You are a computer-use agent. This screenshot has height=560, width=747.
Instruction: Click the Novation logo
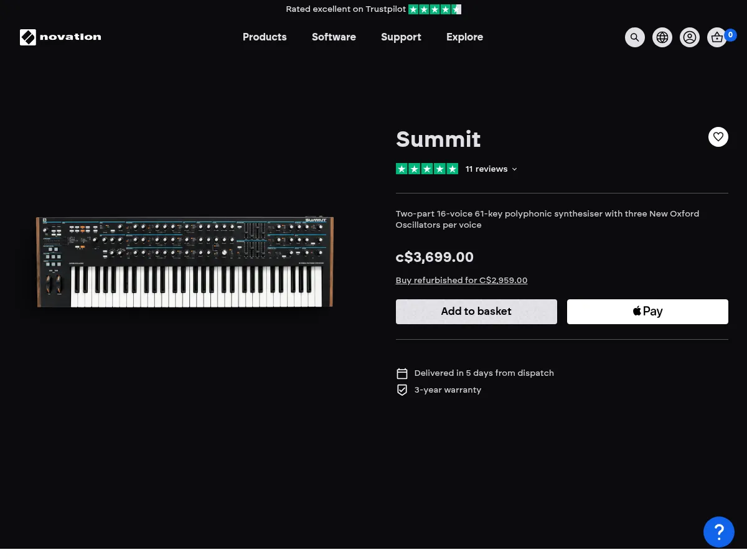pos(60,37)
